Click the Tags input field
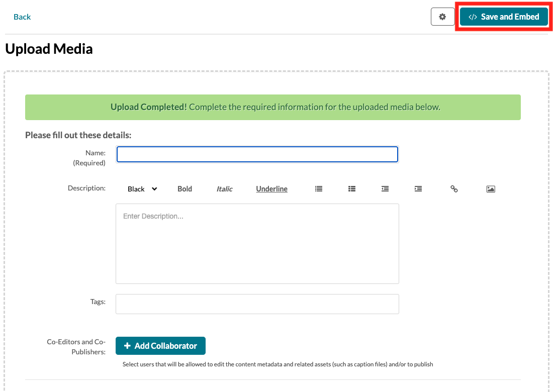This screenshot has width=553, height=392. pos(257,304)
